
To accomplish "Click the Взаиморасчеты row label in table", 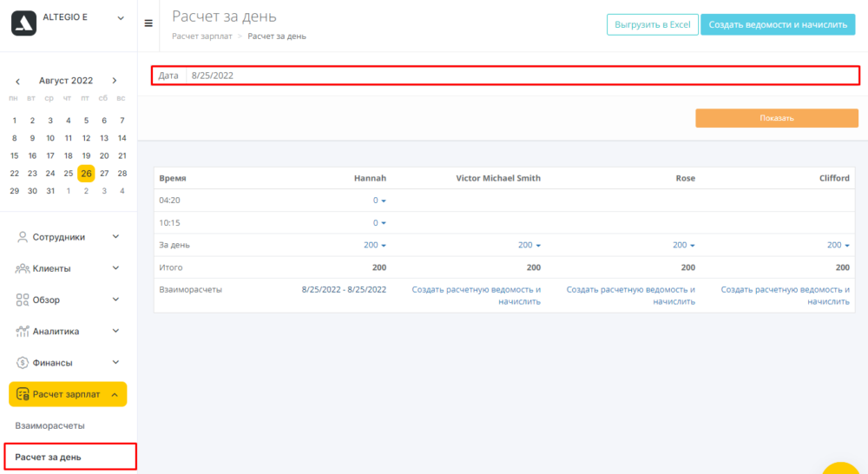I will click(190, 290).
